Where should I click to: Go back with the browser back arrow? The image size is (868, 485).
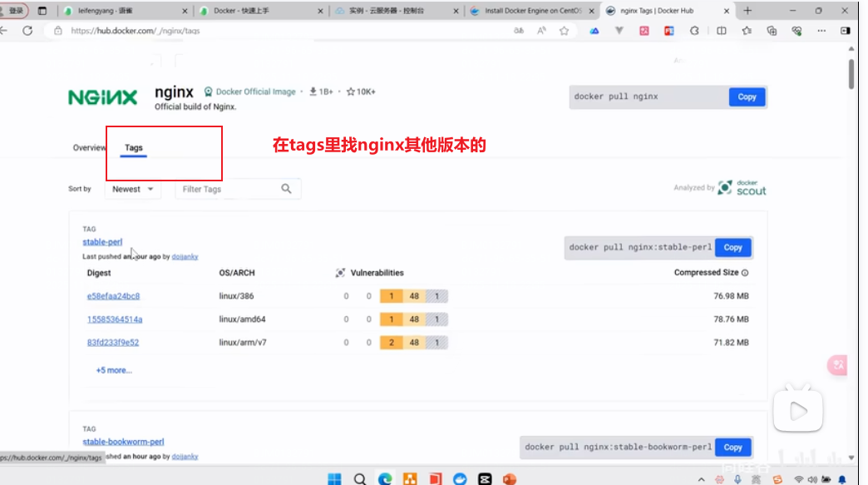[4, 31]
